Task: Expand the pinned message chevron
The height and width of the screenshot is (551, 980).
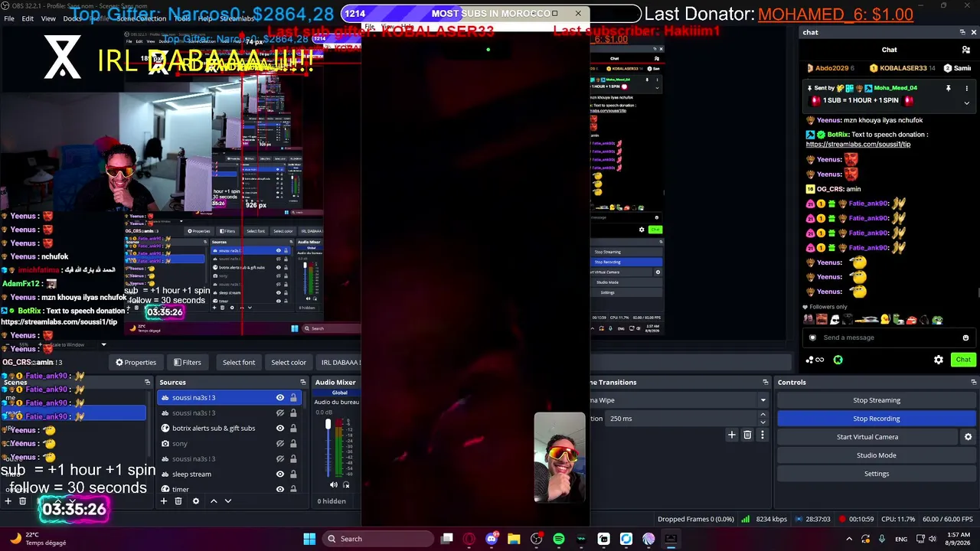Action: pos(966,103)
